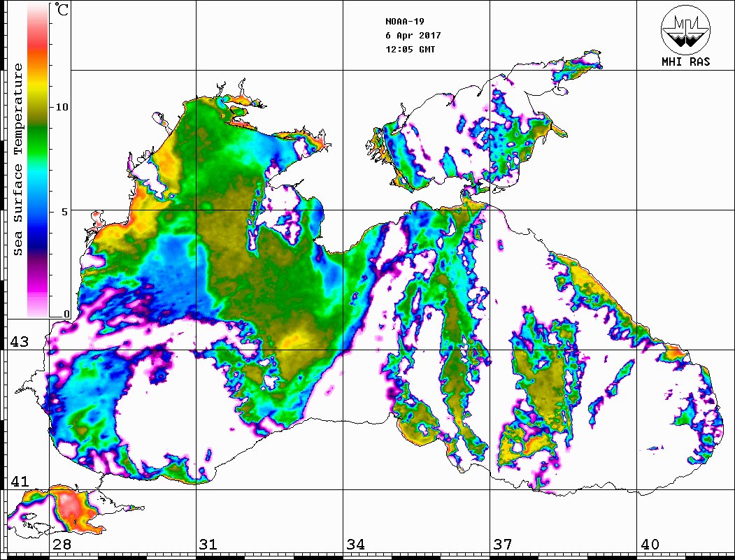This screenshot has height=560, width=735.
Task: Click longitude label '34'
Action: pos(356,545)
